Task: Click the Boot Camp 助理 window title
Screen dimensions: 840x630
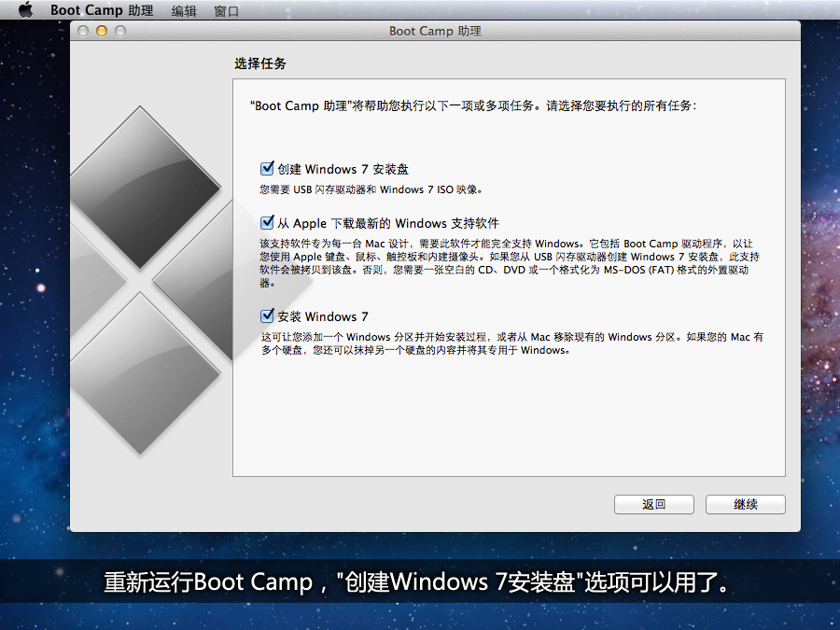Action: (x=435, y=31)
